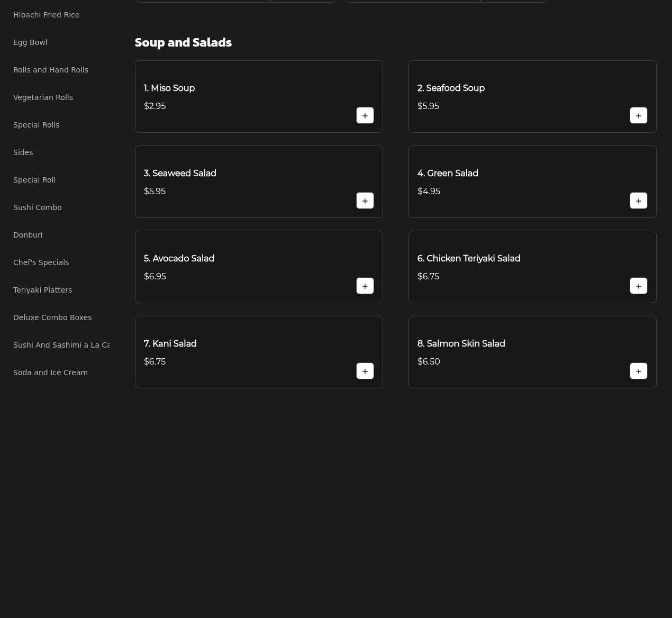Click plus icon on Salmon Skin Salad
Image resolution: width=672 pixels, height=618 pixels.
pos(638,371)
